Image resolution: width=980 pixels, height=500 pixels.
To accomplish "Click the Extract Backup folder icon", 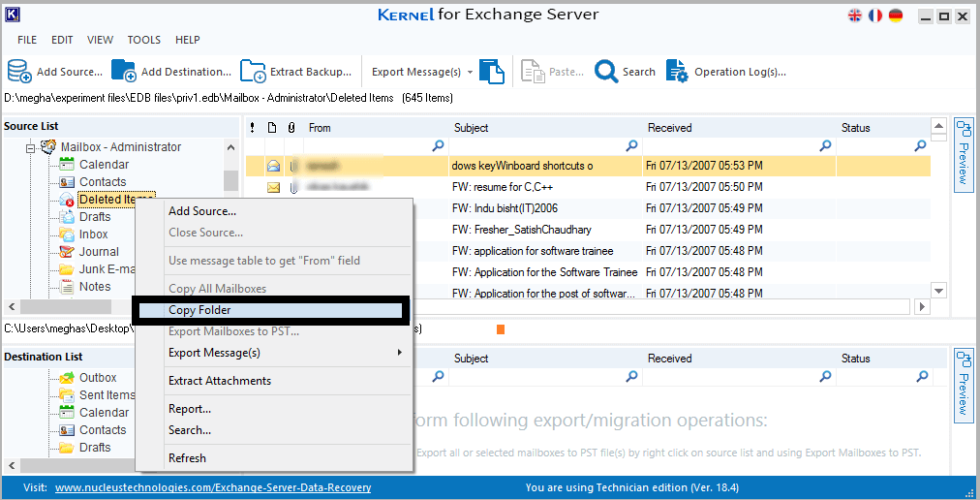I will coord(253,72).
